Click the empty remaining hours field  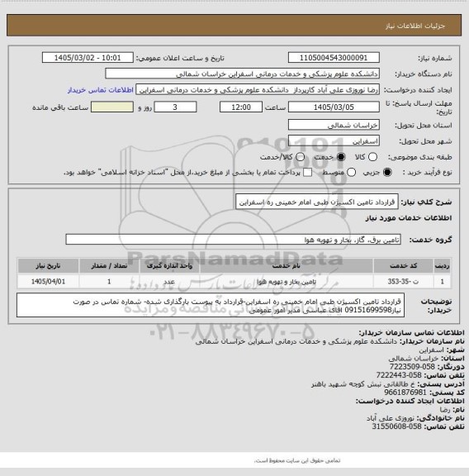point(112,107)
